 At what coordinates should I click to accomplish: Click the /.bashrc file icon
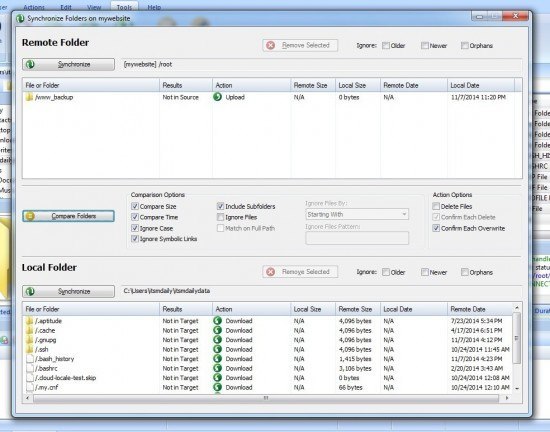click(30, 368)
